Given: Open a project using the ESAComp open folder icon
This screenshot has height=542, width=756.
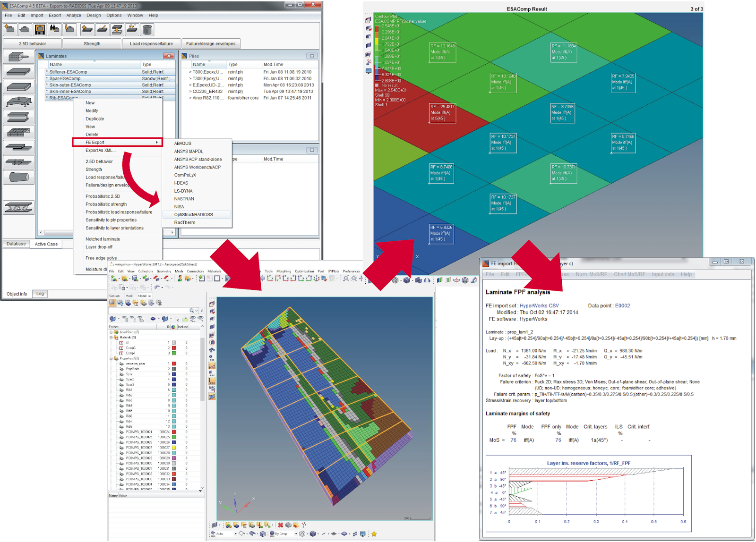Looking at the screenshot, I should (23, 29).
